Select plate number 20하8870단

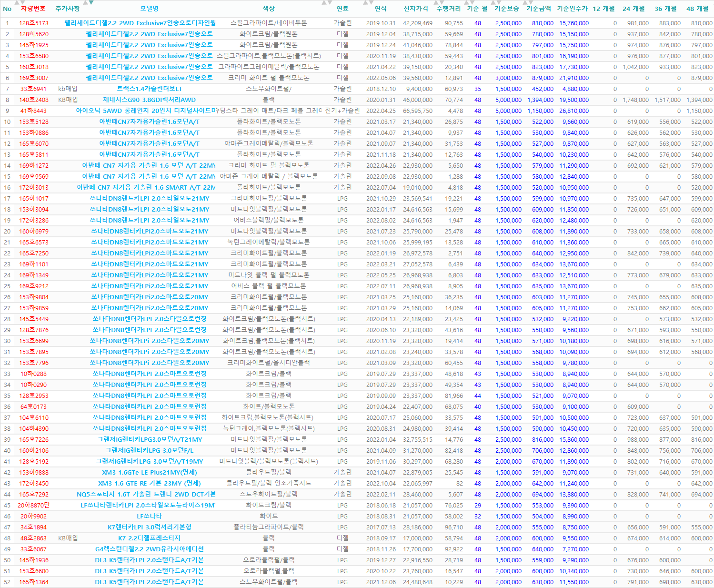coord(34,505)
